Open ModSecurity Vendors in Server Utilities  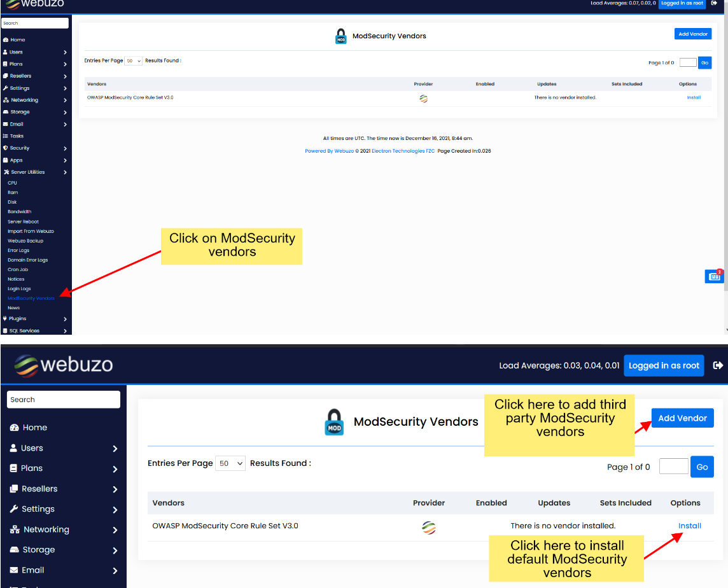[x=31, y=298]
